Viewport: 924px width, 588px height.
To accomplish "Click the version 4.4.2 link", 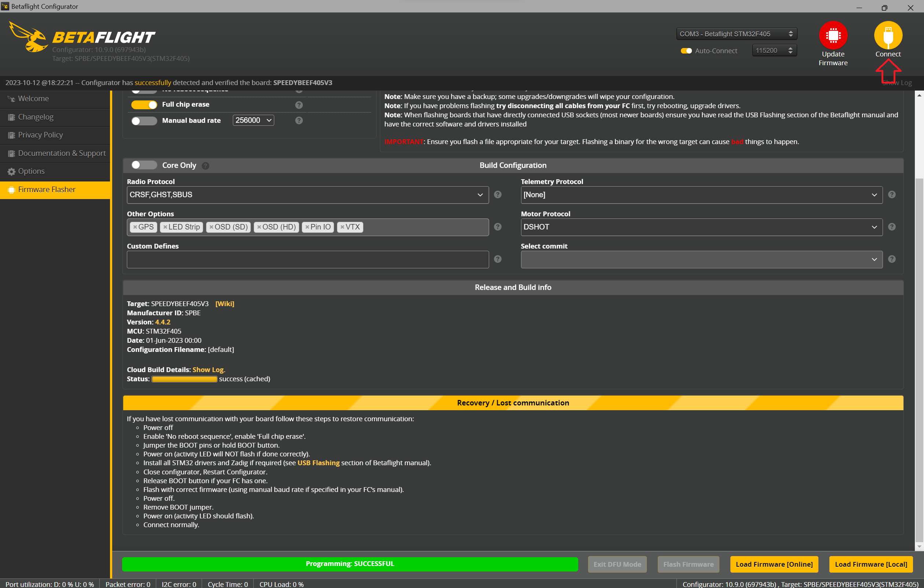I will coord(163,322).
